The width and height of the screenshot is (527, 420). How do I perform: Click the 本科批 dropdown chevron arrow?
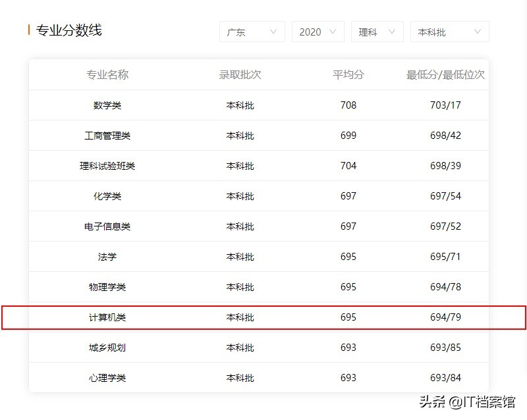pos(477,31)
